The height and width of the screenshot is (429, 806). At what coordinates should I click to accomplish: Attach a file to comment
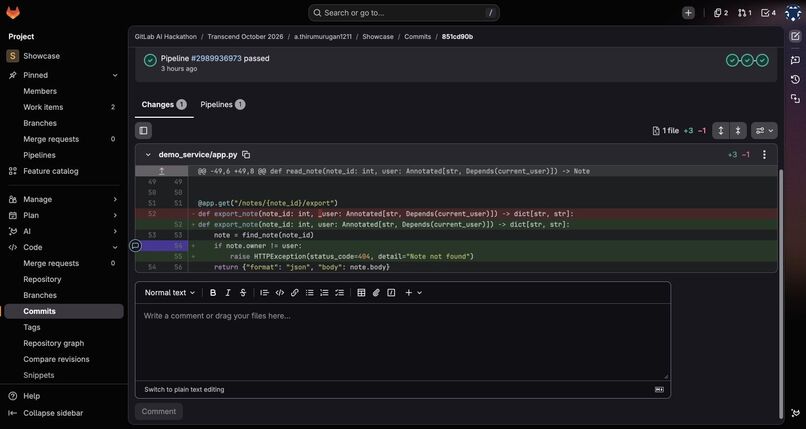(376, 292)
